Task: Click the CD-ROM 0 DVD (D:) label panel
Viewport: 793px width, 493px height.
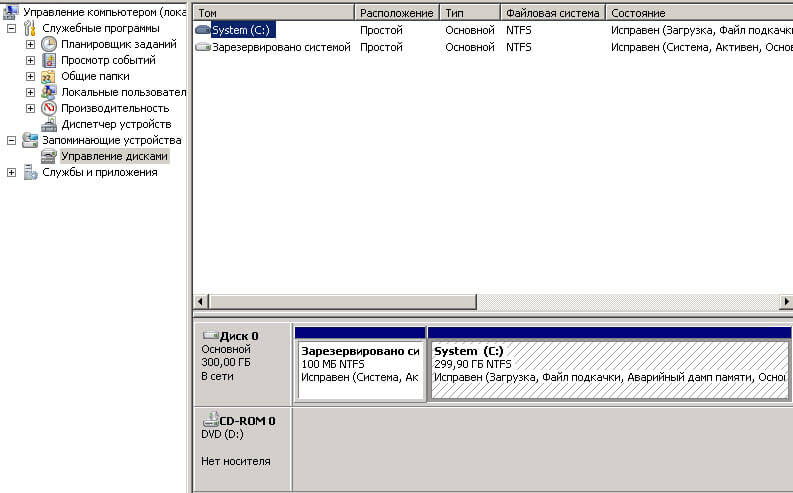Action: coord(242,449)
